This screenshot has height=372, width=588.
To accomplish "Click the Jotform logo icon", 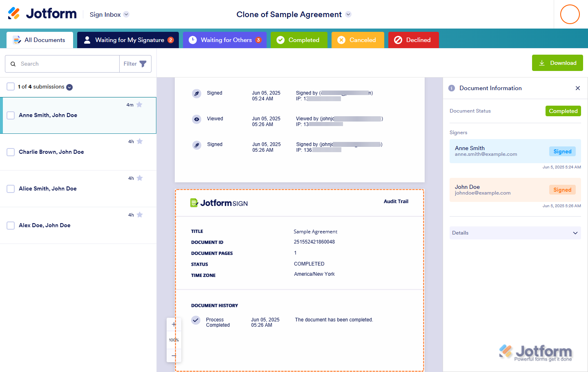I will (14, 13).
